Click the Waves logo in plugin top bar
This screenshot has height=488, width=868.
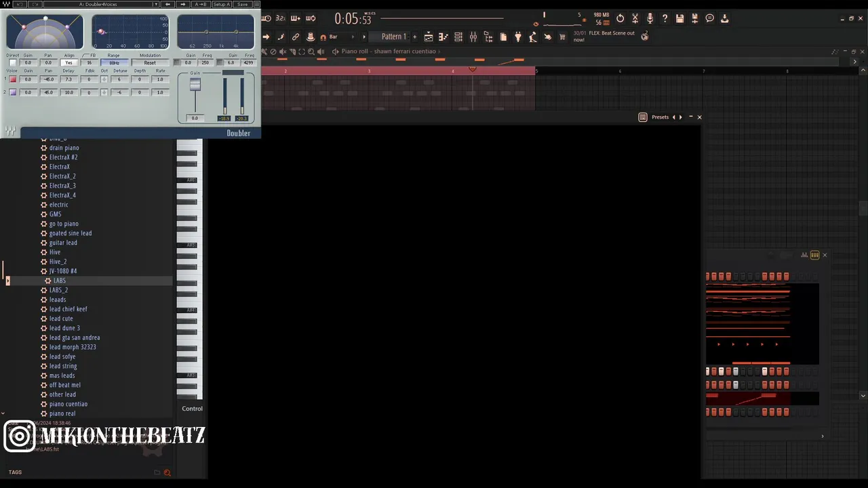click(7, 4)
